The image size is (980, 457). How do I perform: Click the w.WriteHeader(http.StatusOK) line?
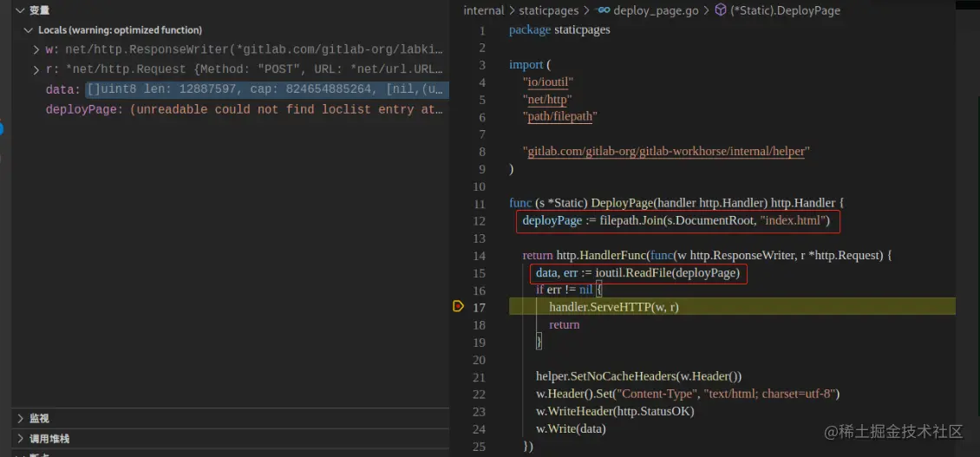615,411
